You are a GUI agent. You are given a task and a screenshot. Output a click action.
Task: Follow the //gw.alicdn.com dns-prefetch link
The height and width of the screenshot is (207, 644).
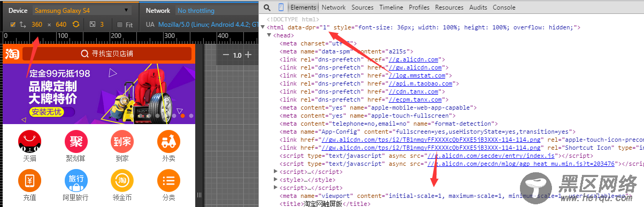click(x=416, y=67)
